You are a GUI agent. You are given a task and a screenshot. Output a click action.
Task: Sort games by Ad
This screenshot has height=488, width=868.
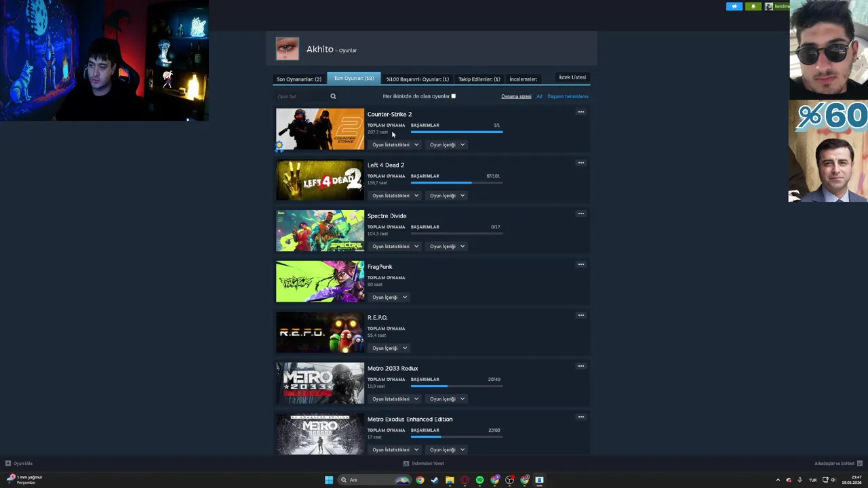540,96
